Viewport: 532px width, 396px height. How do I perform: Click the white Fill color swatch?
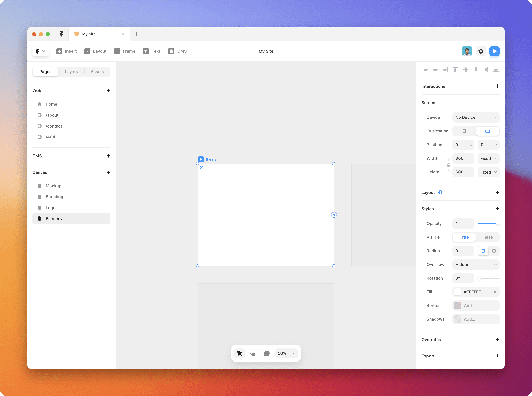(x=457, y=292)
